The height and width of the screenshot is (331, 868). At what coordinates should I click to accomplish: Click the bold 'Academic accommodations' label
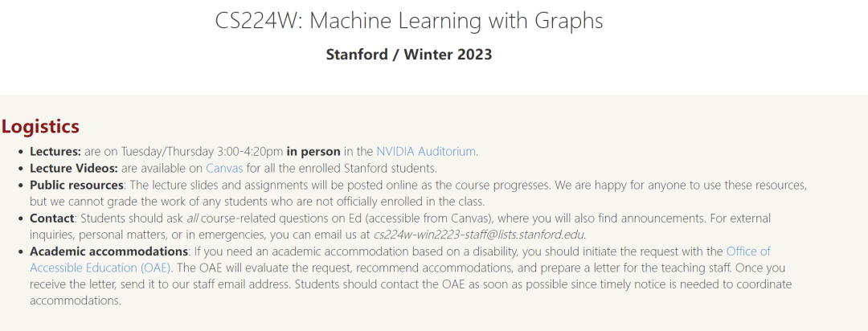coord(108,251)
